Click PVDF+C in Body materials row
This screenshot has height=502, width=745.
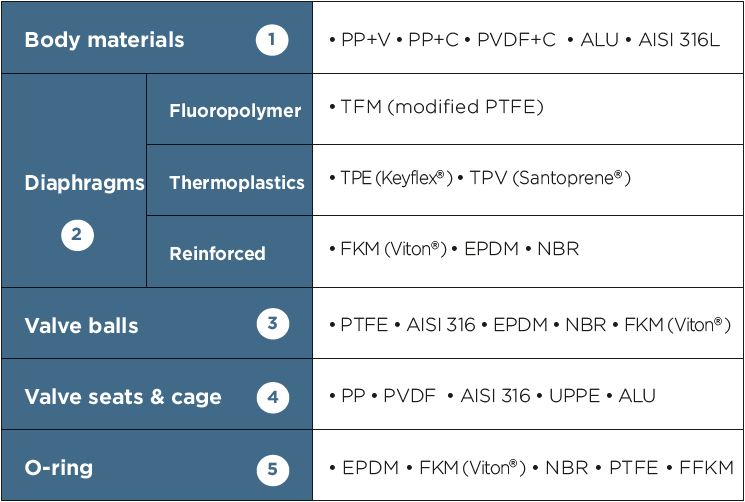pos(516,40)
